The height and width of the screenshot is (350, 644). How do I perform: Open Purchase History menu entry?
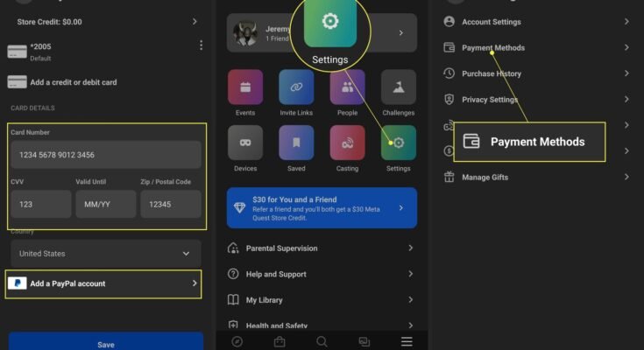[536, 73]
